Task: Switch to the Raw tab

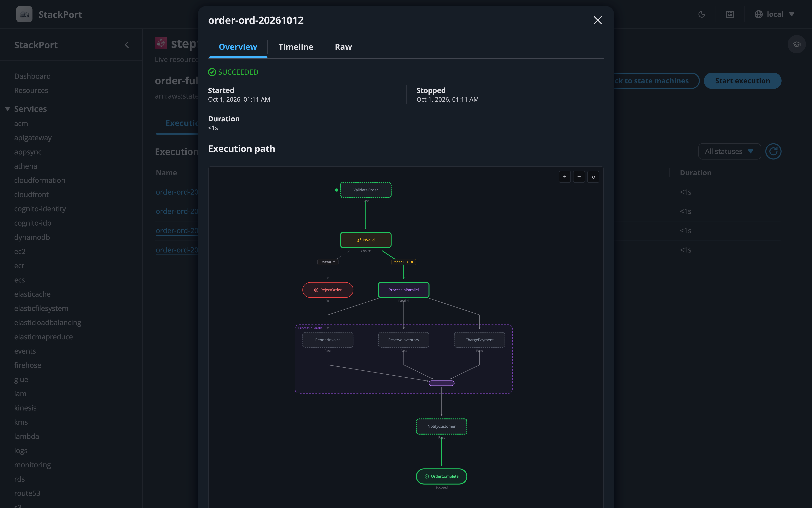Action: 343,47
